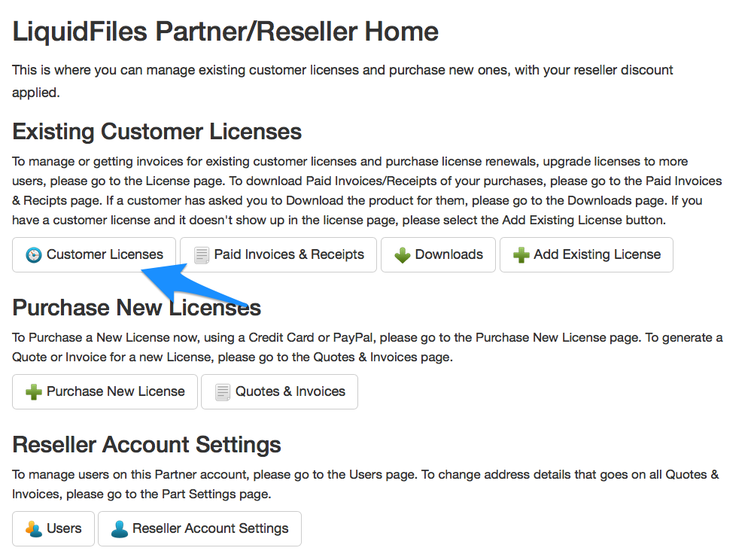Start a Purchase New License
Image resolution: width=754 pixels, height=560 pixels.
pyautogui.click(x=105, y=391)
